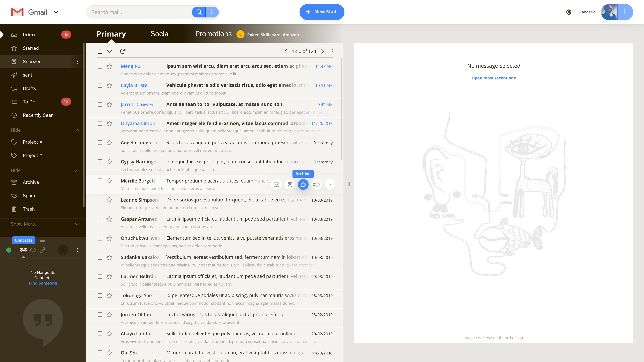Viewport: 644px width, 362px height.
Task: Open settings via the gear icon
Action: tap(569, 12)
